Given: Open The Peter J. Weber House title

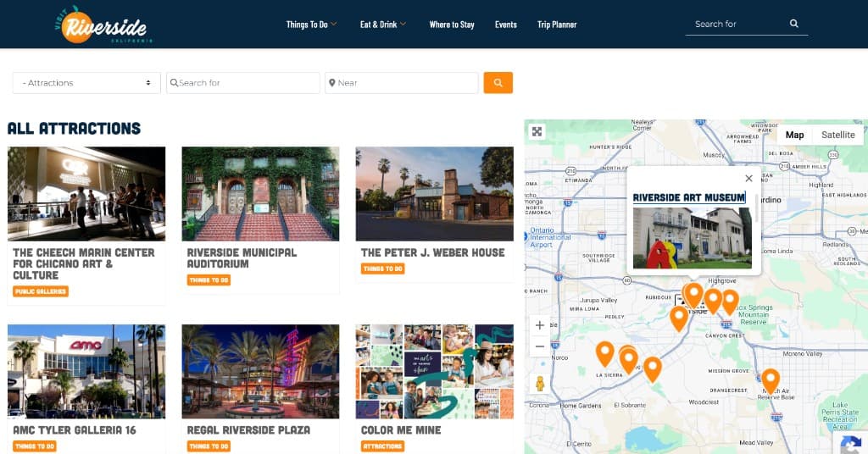Looking at the screenshot, I should click(433, 252).
